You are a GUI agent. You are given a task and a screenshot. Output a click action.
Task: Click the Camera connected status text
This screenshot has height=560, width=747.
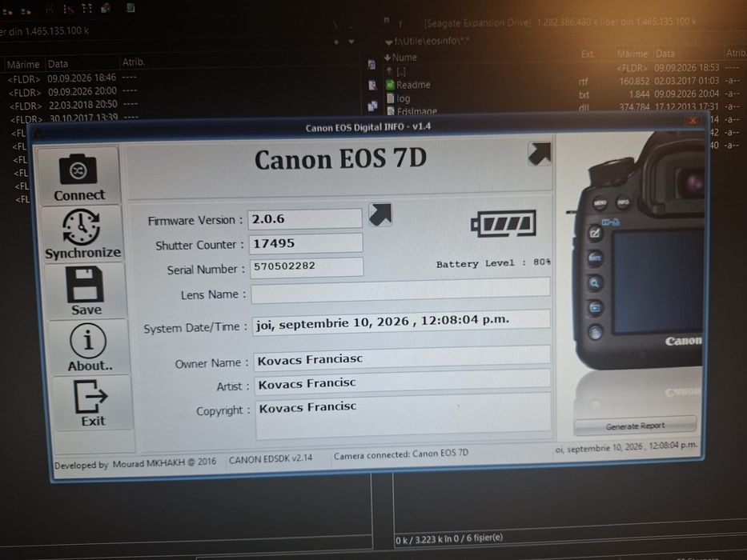(x=400, y=454)
